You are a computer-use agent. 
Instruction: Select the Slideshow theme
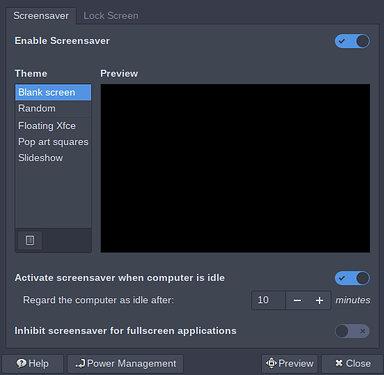pyautogui.click(x=53, y=158)
